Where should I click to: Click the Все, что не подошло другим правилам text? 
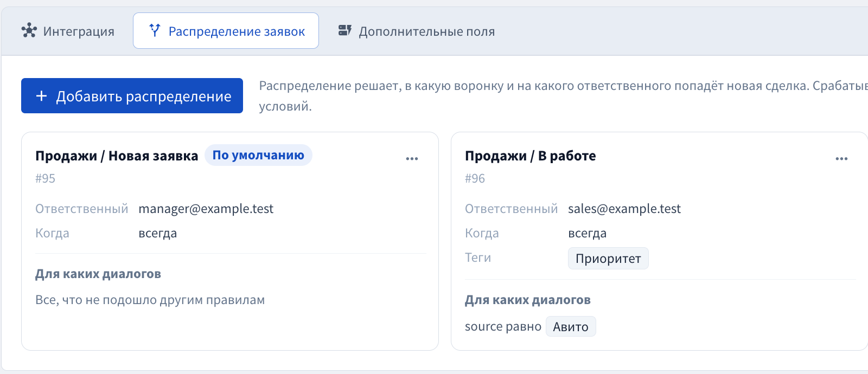pyautogui.click(x=150, y=300)
